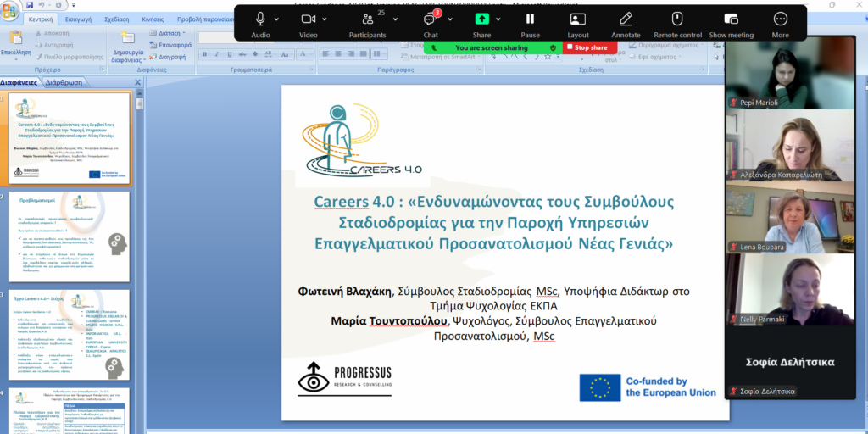Pause the screen share
The width and height of the screenshot is (868, 434).
click(x=530, y=19)
